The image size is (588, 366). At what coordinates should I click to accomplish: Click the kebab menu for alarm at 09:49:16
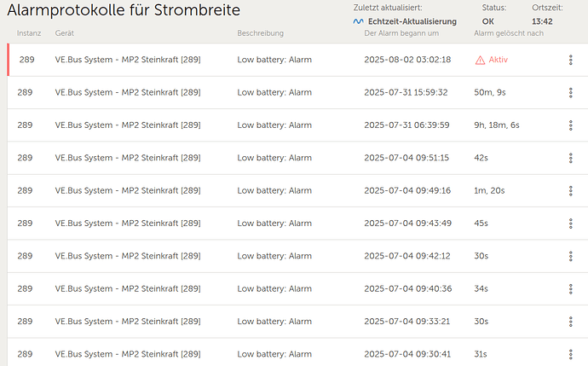coord(570,190)
